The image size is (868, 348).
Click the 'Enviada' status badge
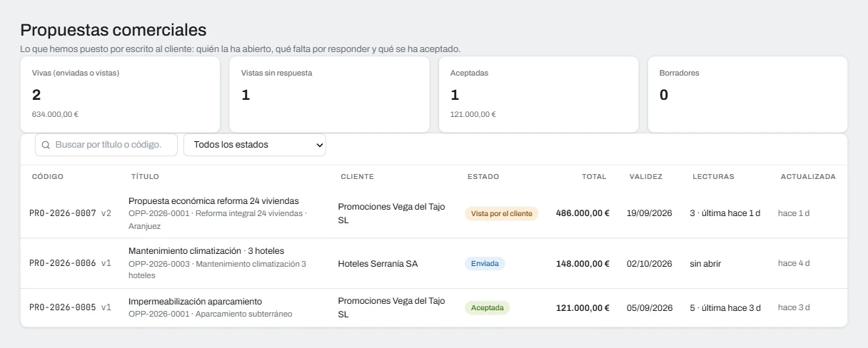click(x=485, y=264)
